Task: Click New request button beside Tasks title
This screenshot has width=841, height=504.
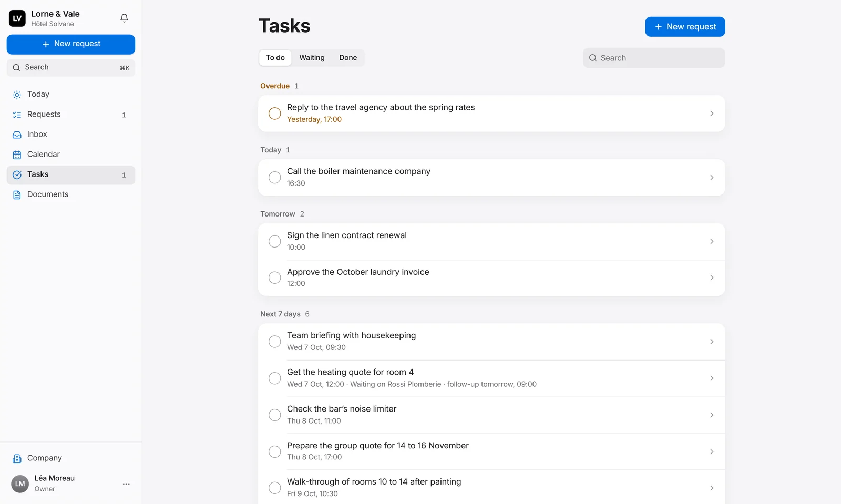Action: point(685,27)
